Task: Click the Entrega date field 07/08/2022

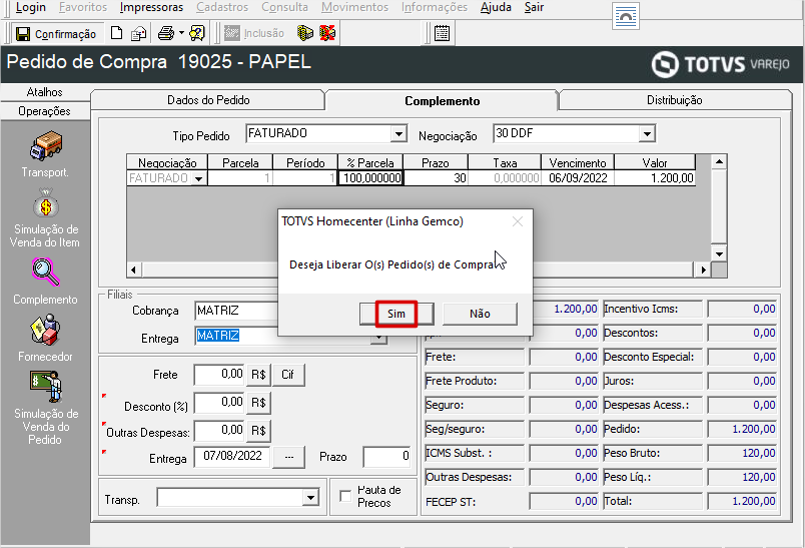Action: click(232, 456)
